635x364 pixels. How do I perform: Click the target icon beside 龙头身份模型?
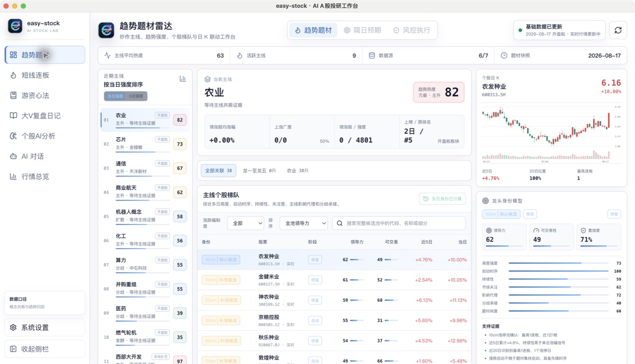[486, 201]
